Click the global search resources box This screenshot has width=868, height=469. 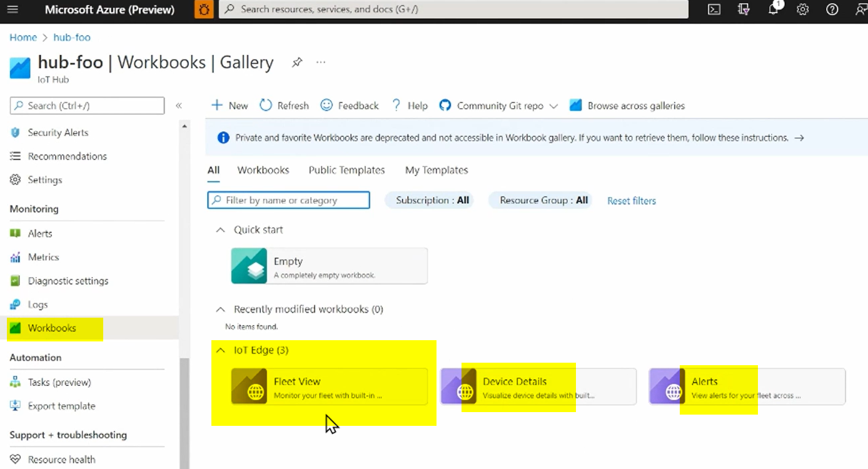click(453, 9)
